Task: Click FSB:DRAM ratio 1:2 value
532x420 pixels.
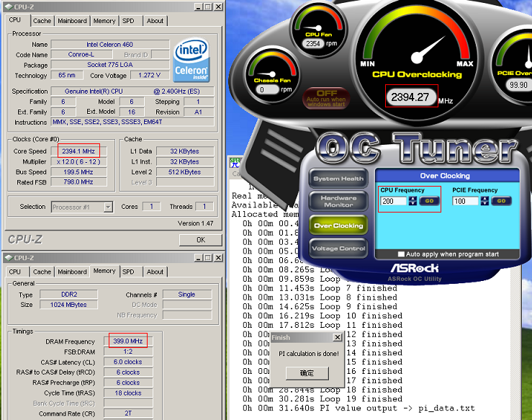Action: (128, 352)
